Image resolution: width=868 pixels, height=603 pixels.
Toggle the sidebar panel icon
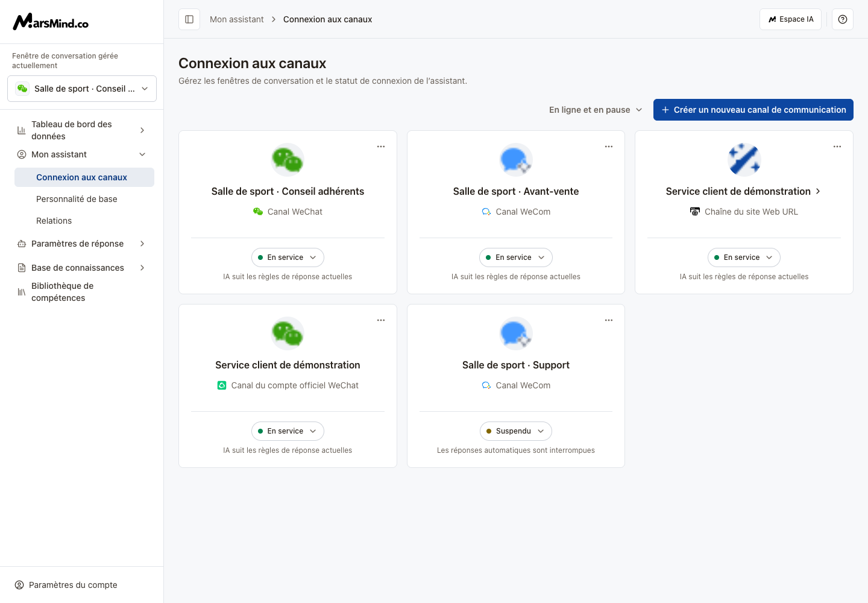[x=189, y=19]
